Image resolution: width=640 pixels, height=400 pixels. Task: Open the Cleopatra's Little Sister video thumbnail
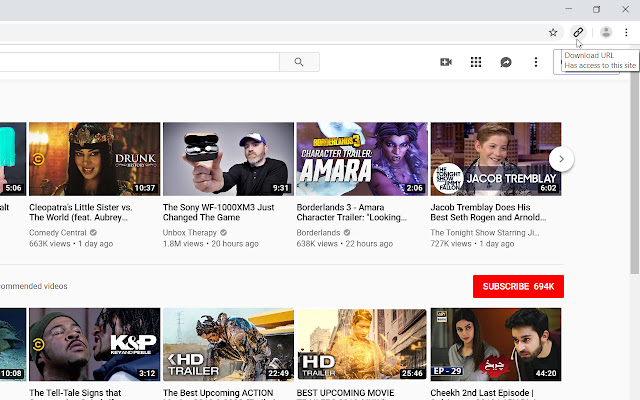coord(94,158)
